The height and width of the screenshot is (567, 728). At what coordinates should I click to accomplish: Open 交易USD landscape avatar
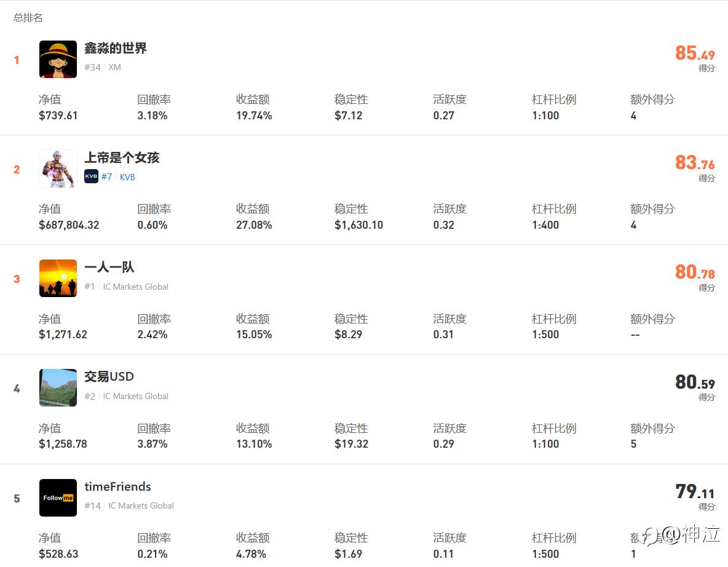tap(58, 388)
